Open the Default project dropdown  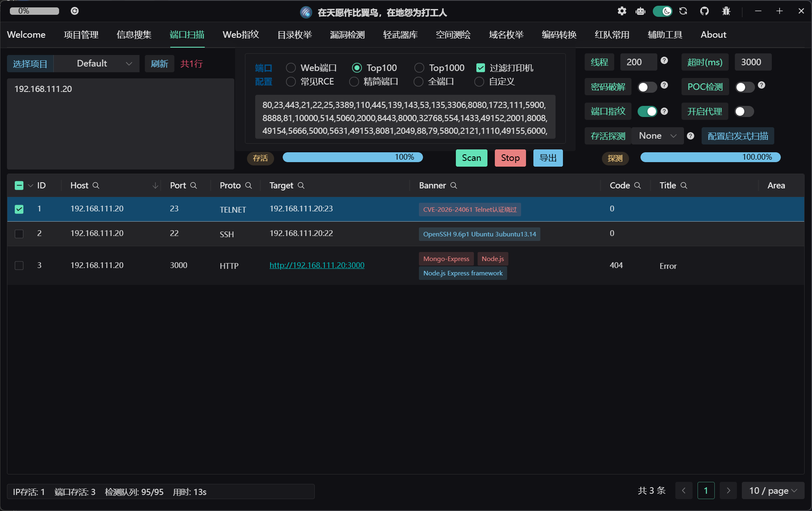pyautogui.click(x=97, y=64)
